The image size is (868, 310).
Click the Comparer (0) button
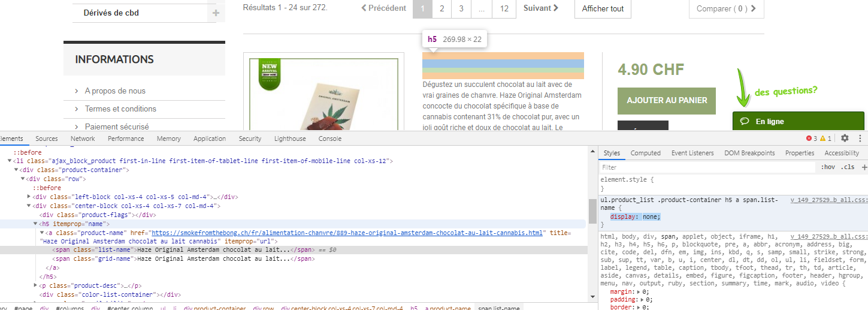point(727,8)
